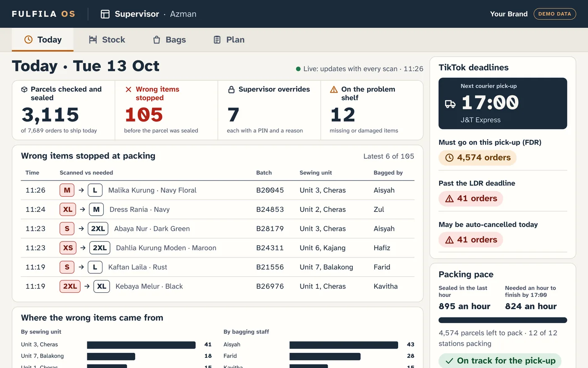Click the 824 an hour needed figure
Image resolution: width=588 pixels, height=368 pixels.
(x=531, y=307)
